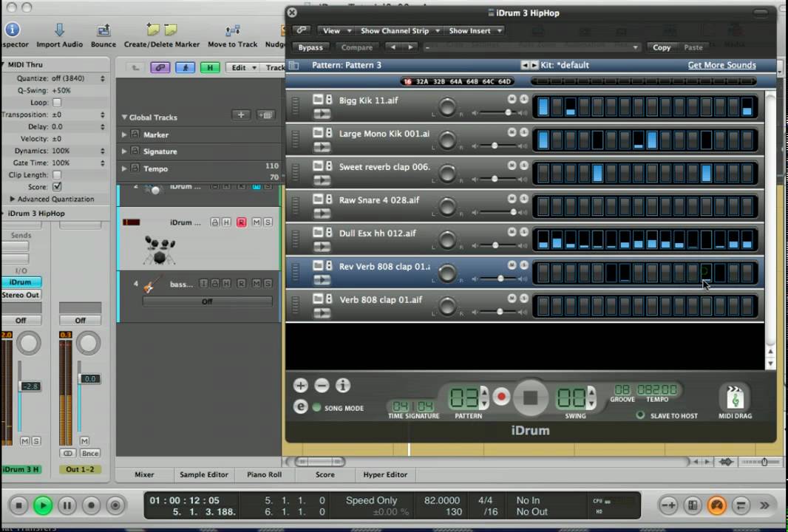
Task: Click the green H hide view button
Action: [x=210, y=67]
